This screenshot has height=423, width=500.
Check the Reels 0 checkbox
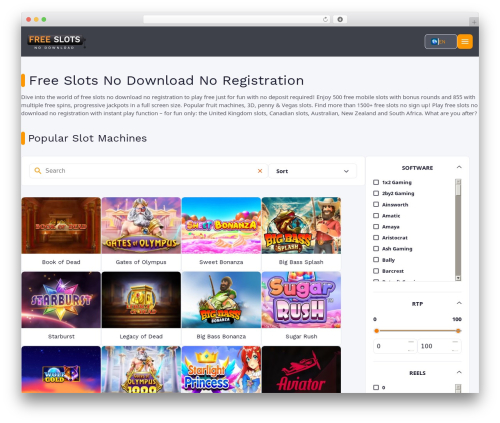376,387
